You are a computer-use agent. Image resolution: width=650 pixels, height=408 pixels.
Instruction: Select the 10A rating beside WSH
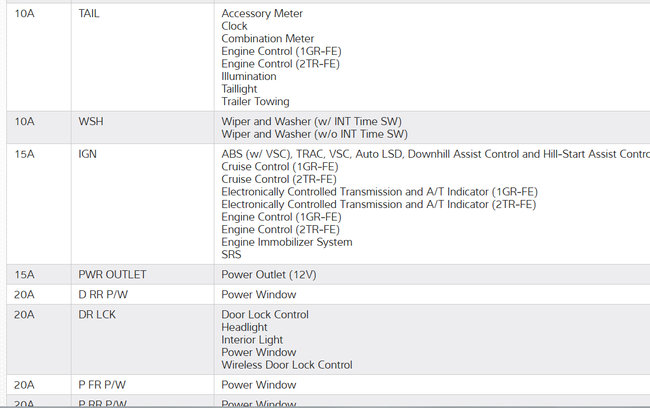coord(25,122)
